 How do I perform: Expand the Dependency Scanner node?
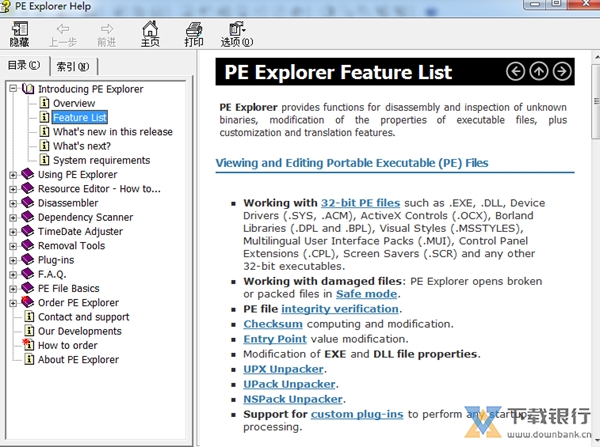(13, 217)
